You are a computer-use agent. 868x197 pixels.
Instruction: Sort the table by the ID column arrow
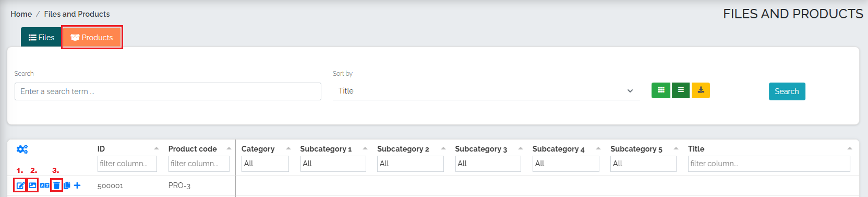click(156, 148)
